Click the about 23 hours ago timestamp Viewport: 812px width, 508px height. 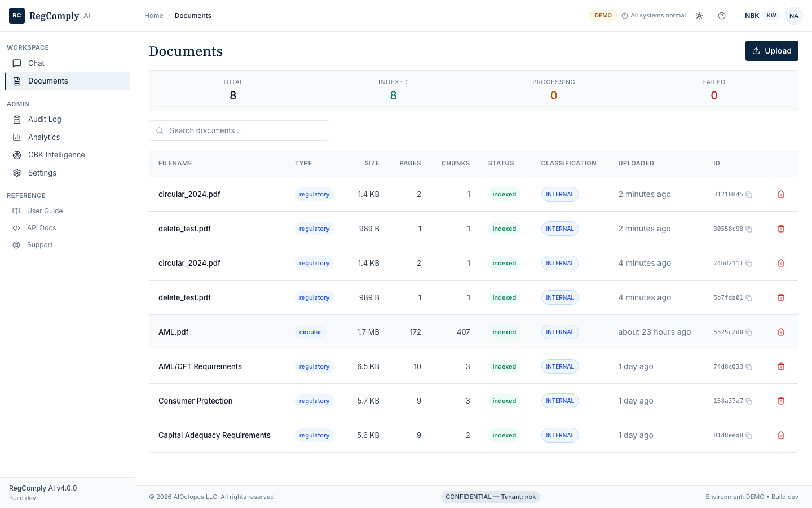(x=655, y=332)
